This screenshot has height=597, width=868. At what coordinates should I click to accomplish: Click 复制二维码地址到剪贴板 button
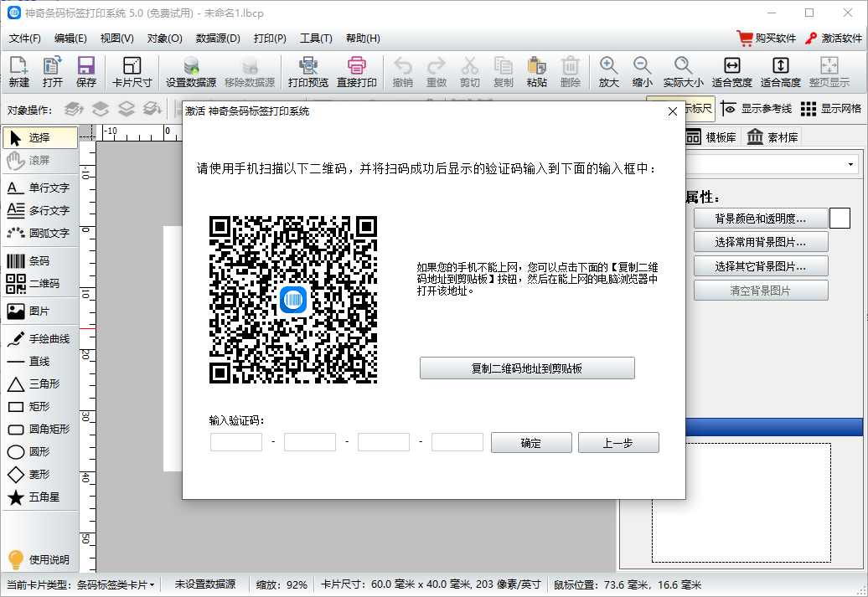[x=527, y=368]
